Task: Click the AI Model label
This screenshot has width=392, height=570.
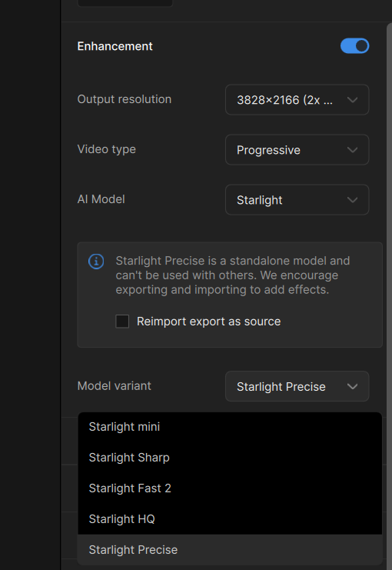Action: coord(101,199)
